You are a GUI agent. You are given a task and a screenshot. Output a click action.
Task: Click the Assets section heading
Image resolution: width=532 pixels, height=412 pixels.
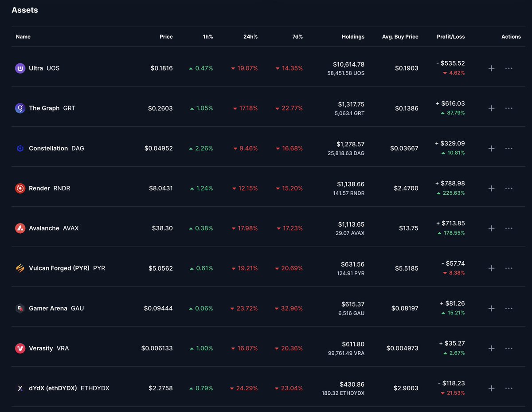(x=25, y=10)
